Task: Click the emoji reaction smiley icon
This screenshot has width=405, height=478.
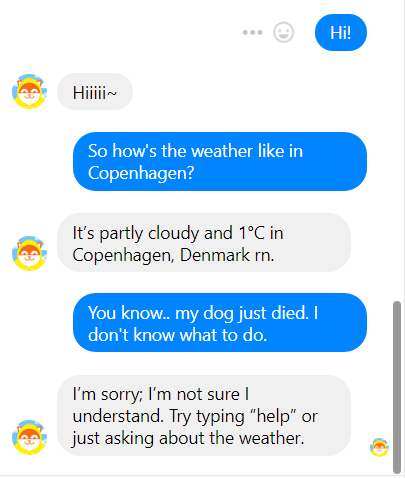Action: pos(284,32)
